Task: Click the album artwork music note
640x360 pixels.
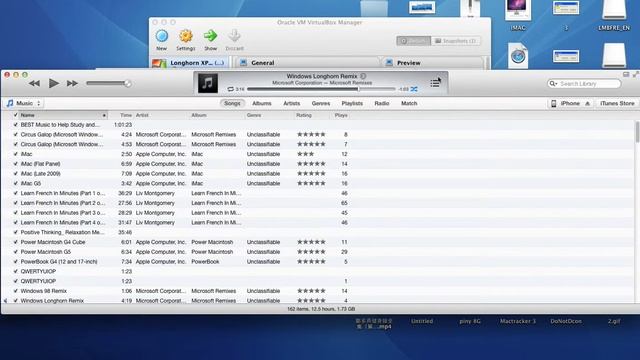Action: (208, 83)
